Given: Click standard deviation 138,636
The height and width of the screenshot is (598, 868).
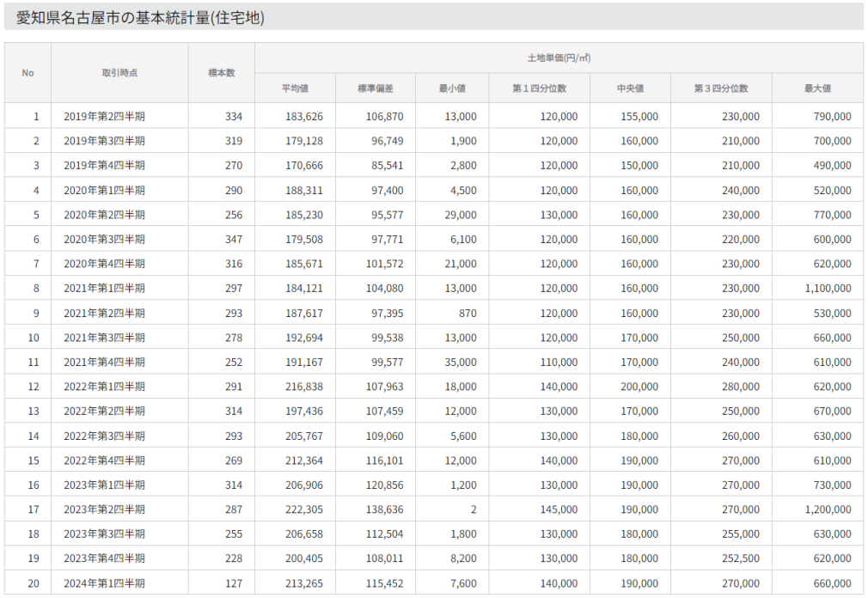Looking at the screenshot, I should pos(384,510).
